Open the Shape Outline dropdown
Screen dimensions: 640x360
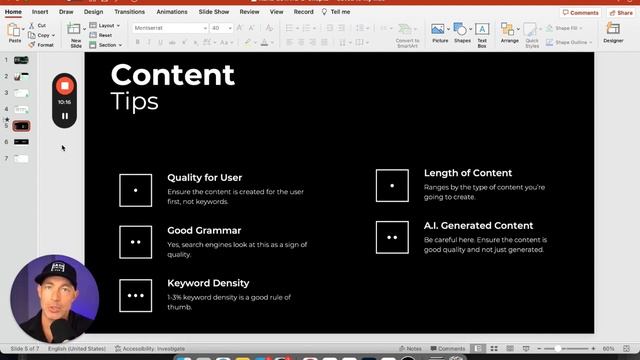[569, 42]
